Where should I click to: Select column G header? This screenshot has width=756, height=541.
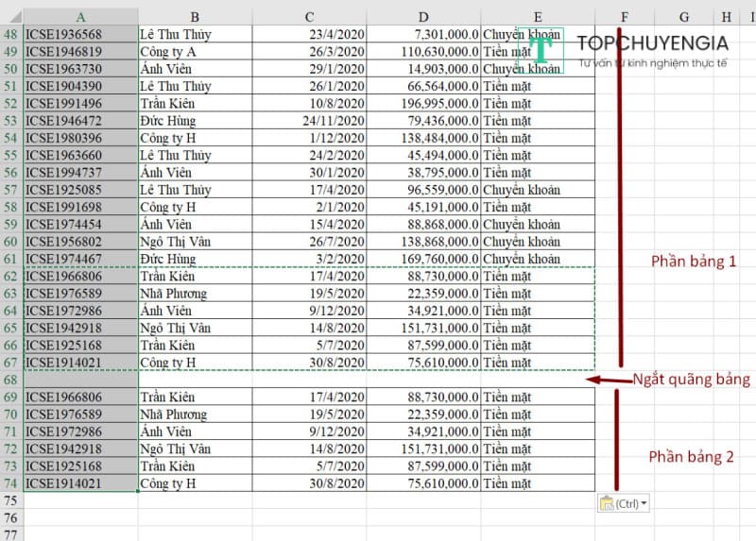coord(683,16)
